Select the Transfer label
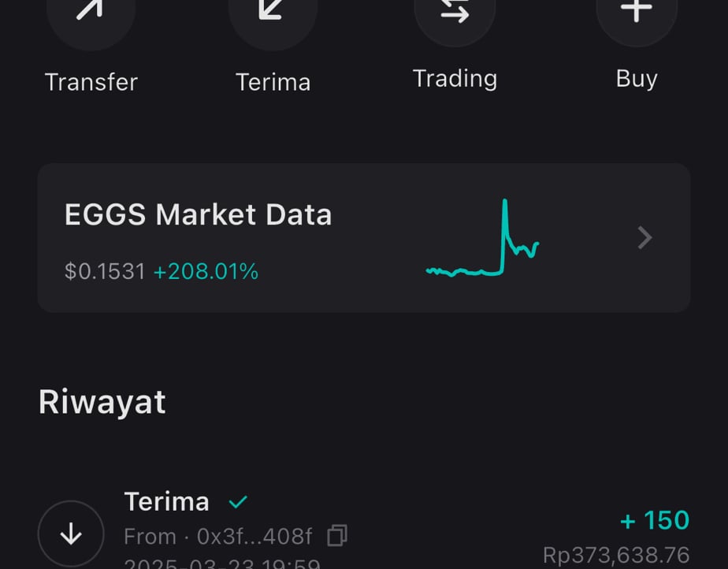728x569 pixels. click(91, 82)
